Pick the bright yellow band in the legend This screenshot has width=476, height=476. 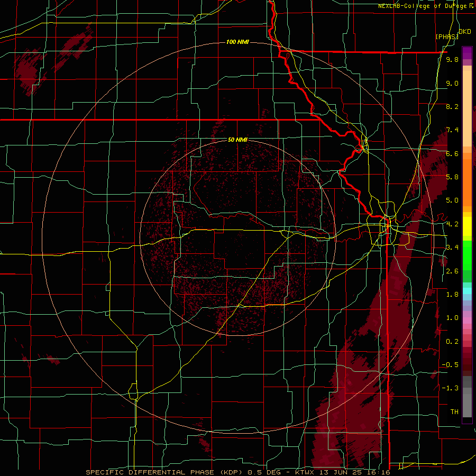coord(467,226)
